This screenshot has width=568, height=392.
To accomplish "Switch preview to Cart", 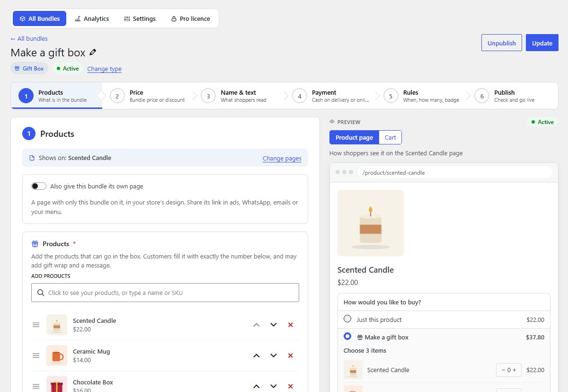I will (390, 137).
